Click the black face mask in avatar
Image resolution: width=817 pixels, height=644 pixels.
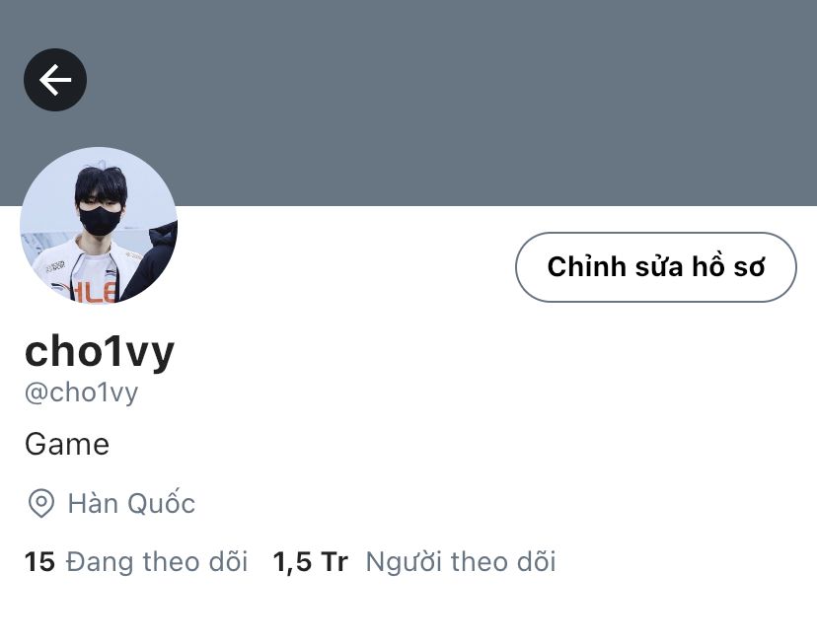coord(100,221)
